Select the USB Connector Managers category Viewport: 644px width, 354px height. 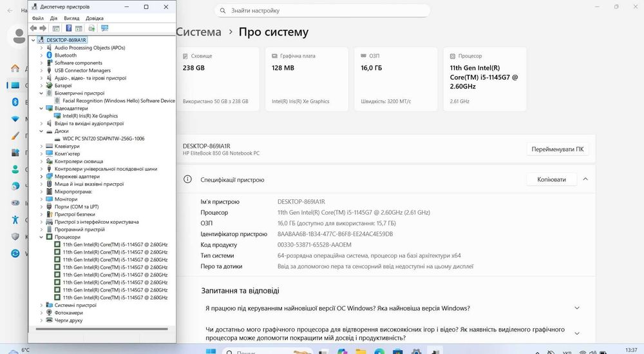82,70
